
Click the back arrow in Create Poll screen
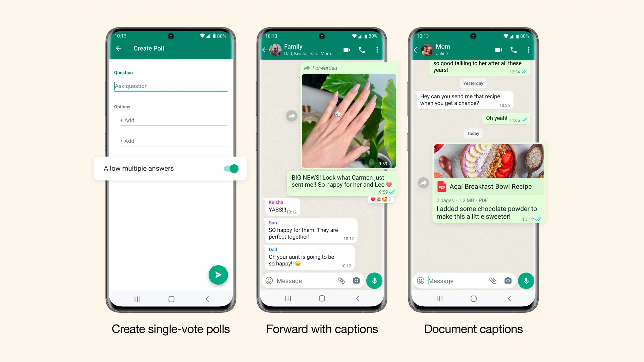(x=119, y=49)
